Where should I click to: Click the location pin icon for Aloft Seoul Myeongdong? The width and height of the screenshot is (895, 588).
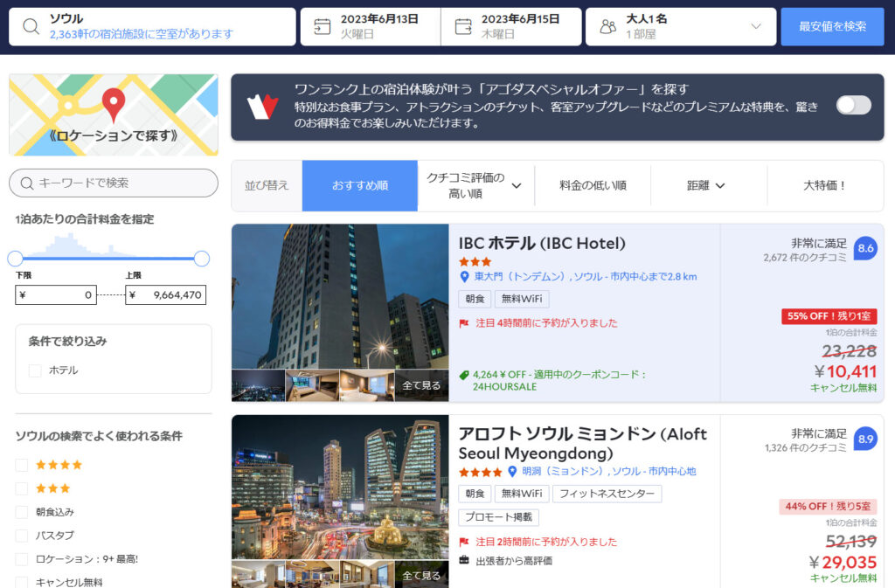[x=512, y=471]
